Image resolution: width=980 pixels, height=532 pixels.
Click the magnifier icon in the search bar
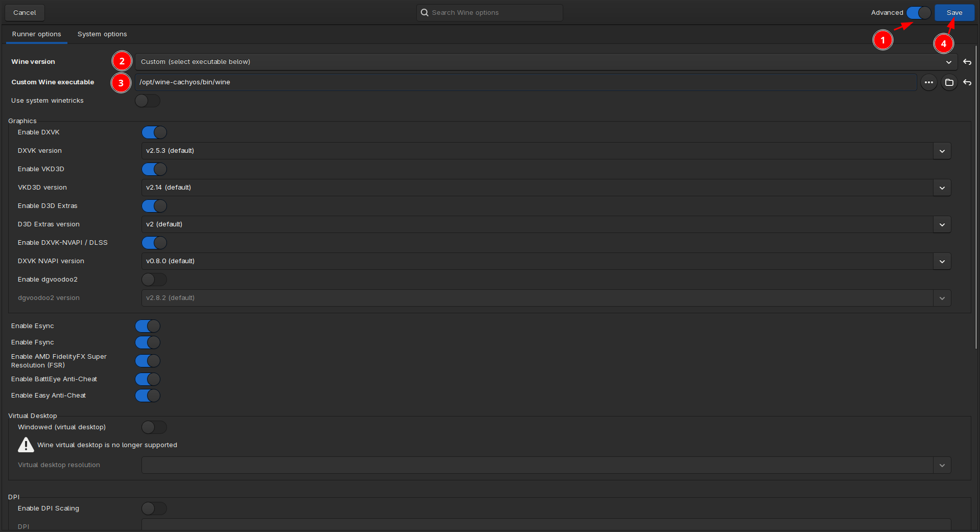tap(424, 12)
